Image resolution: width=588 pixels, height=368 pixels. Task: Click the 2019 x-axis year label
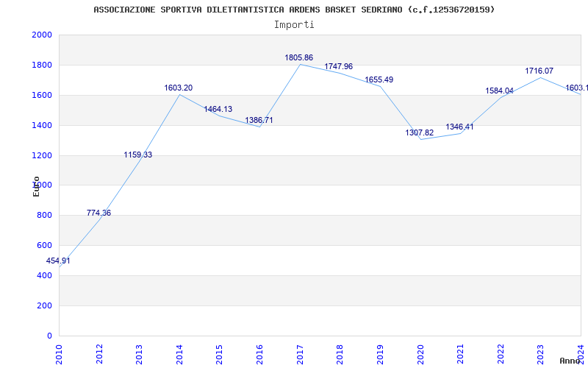pyautogui.click(x=380, y=354)
